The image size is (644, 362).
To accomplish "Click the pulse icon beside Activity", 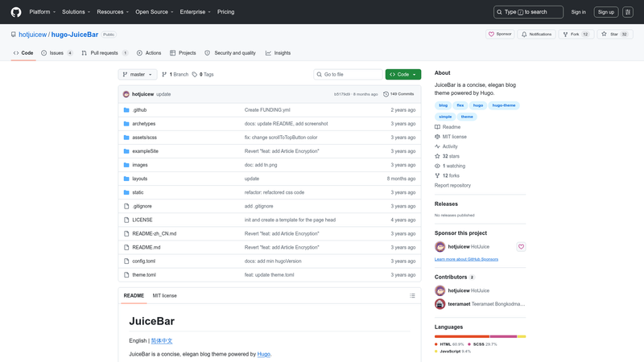I will pyautogui.click(x=437, y=146).
